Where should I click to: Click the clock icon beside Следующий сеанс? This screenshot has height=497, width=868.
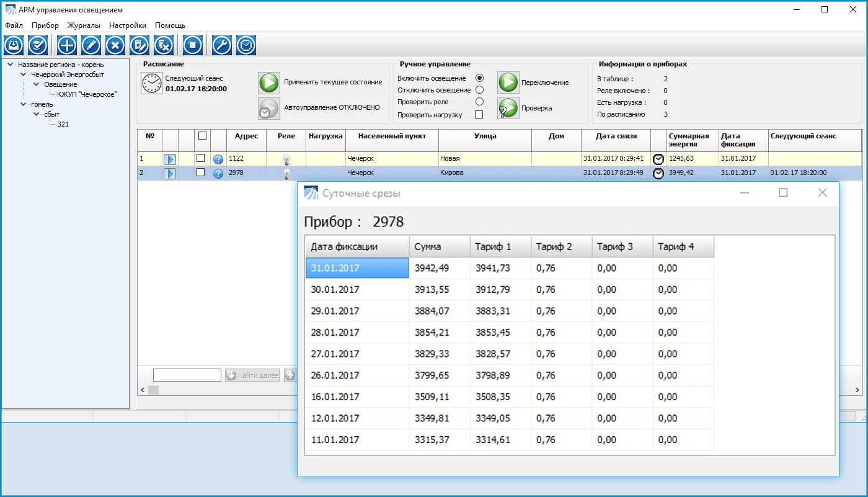(x=151, y=83)
